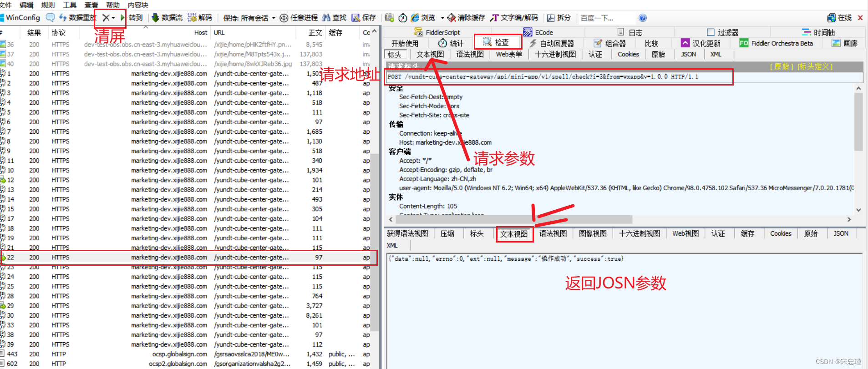This screenshot has height=369, width=868.
Task: Click the [原始] header link
Action: point(782,66)
